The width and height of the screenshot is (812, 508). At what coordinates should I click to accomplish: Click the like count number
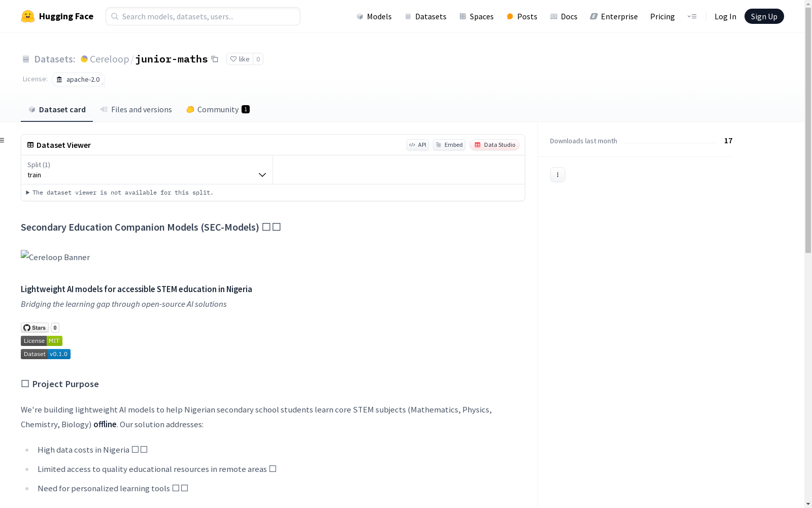pos(258,59)
